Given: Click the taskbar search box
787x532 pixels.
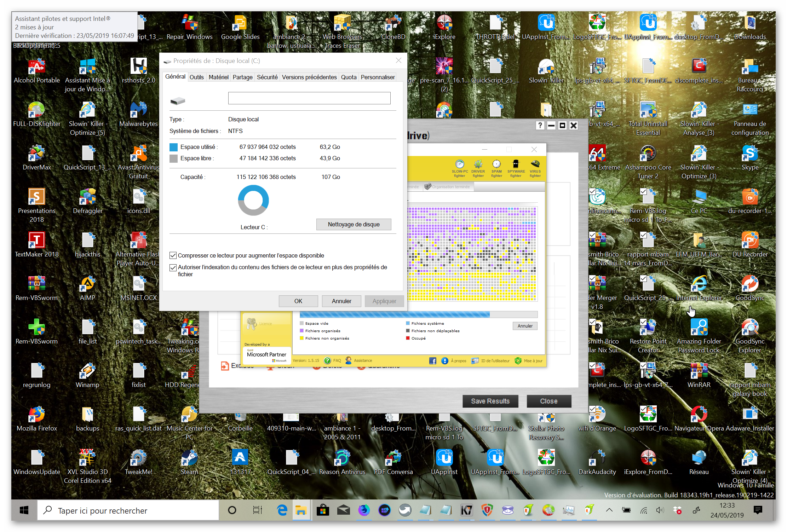Looking at the screenshot, I should point(128,510).
